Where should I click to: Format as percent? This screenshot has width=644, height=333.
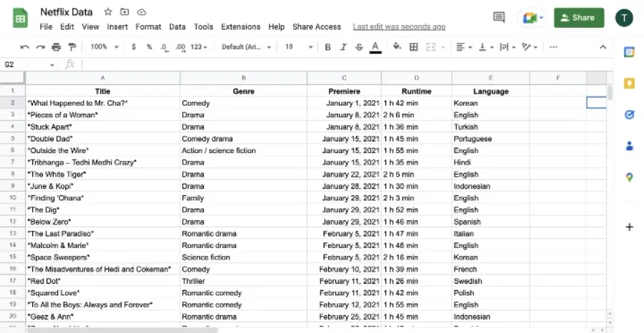(149, 47)
